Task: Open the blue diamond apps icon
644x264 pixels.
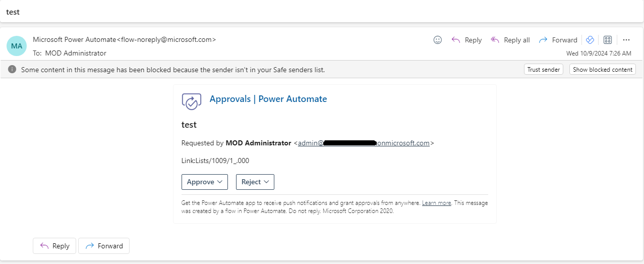Action: pyautogui.click(x=590, y=40)
